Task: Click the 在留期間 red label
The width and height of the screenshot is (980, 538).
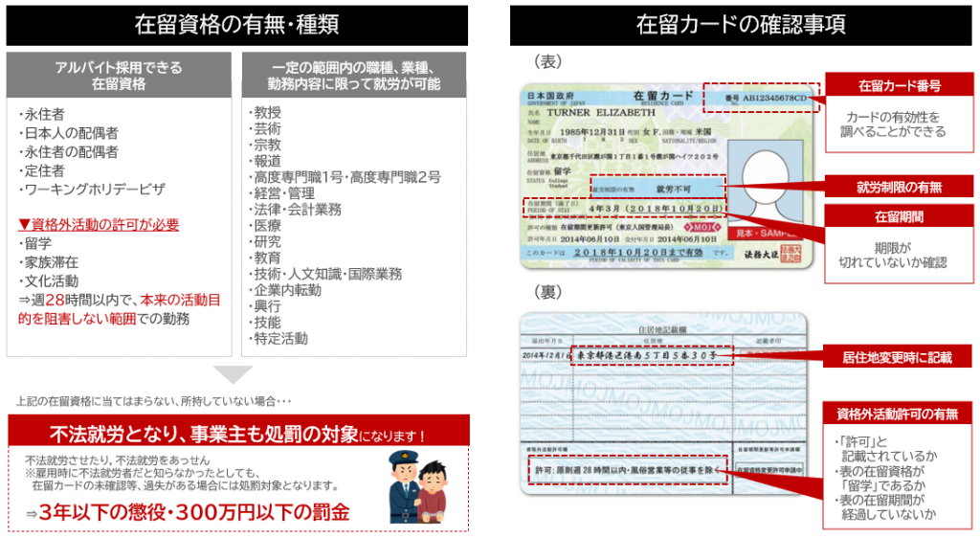Action: (900, 216)
